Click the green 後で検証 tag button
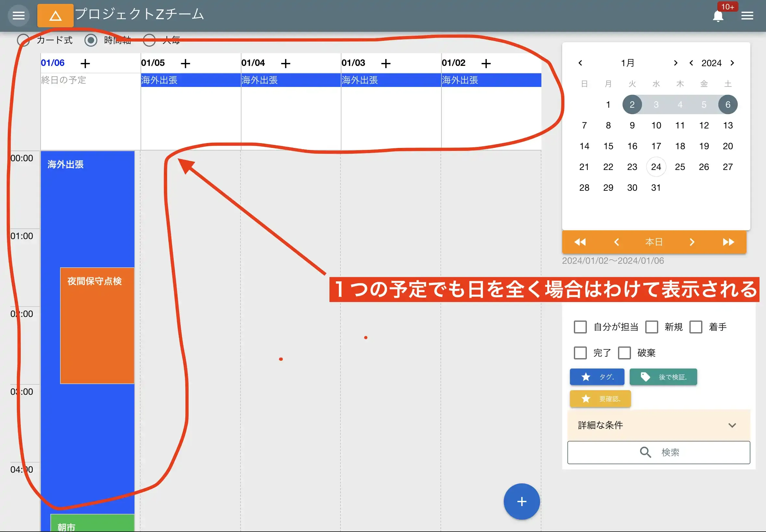This screenshot has width=766, height=532. [663, 377]
